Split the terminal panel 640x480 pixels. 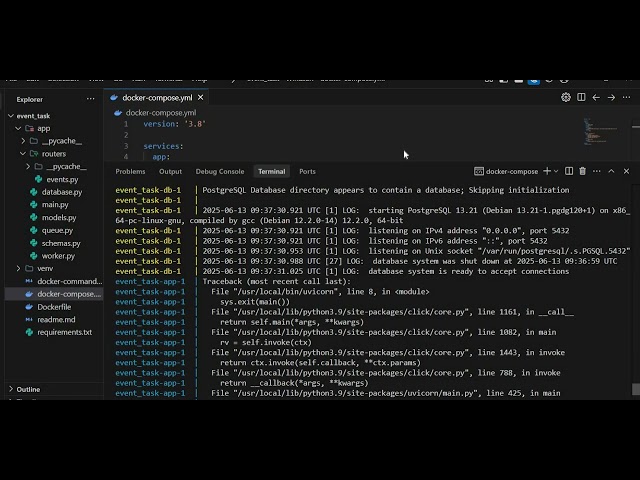[x=569, y=171]
